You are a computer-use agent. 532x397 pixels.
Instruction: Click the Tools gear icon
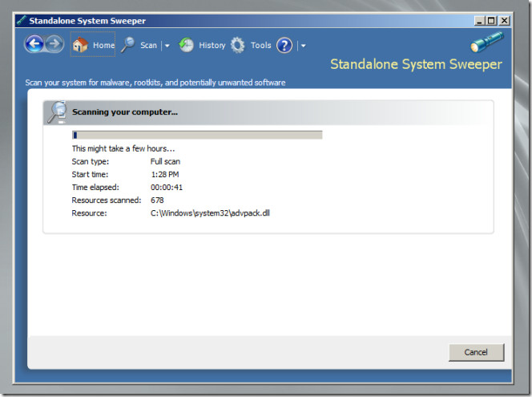(x=237, y=45)
